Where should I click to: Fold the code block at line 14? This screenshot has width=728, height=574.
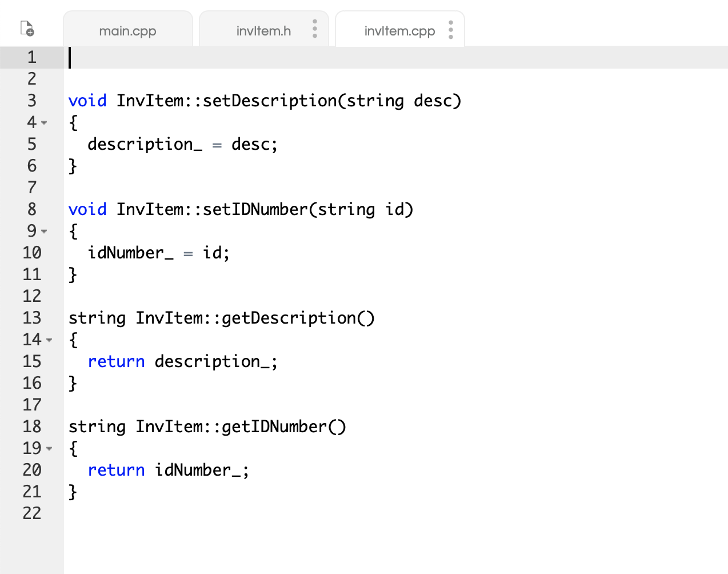coord(49,340)
